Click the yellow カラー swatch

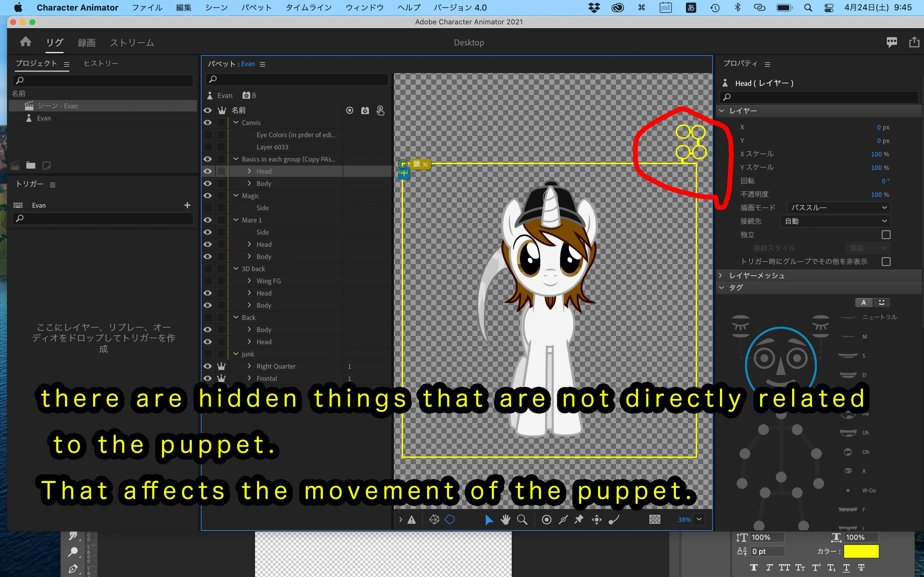pos(861,551)
